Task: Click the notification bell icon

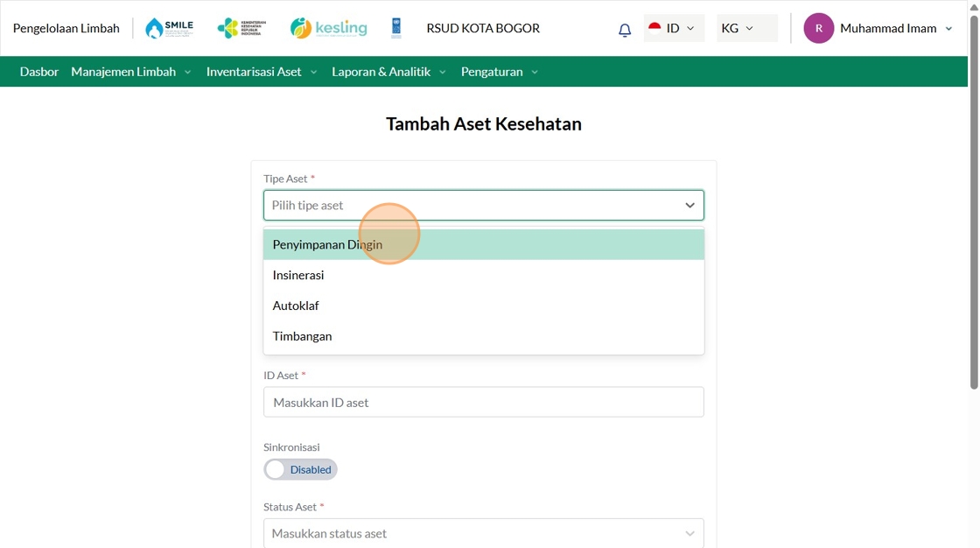Action: (625, 30)
